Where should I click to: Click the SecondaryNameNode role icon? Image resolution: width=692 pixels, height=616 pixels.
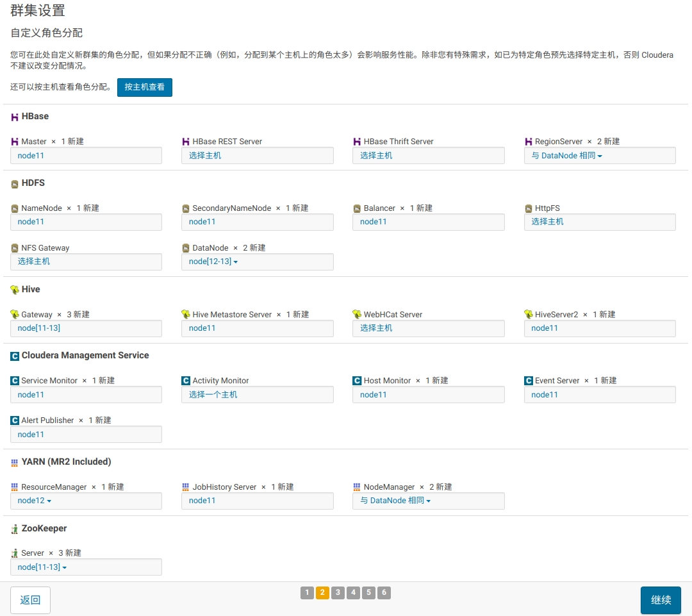coord(186,208)
